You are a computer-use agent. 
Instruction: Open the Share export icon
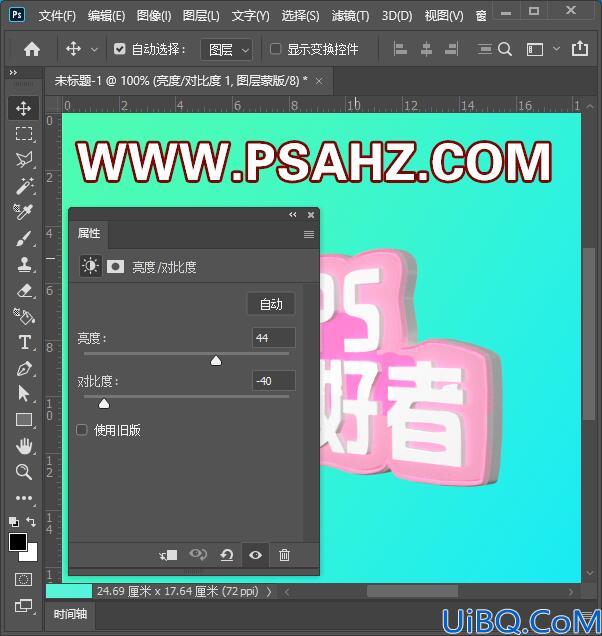tap(580, 49)
